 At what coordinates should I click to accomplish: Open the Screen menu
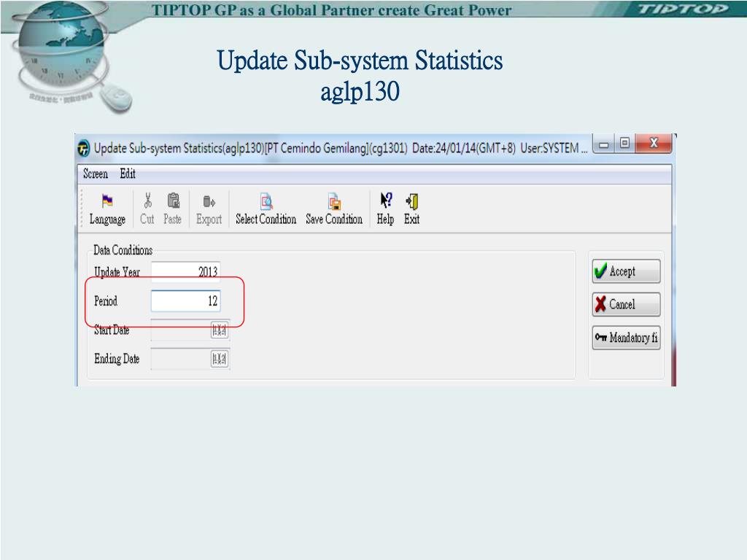point(96,174)
